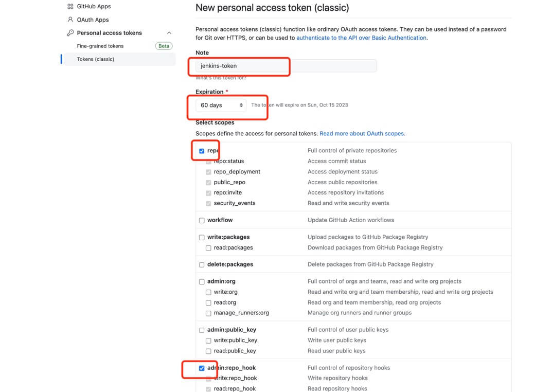Tick the delete:packages checkbox
The image size is (534, 392).
click(x=202, y=265)
